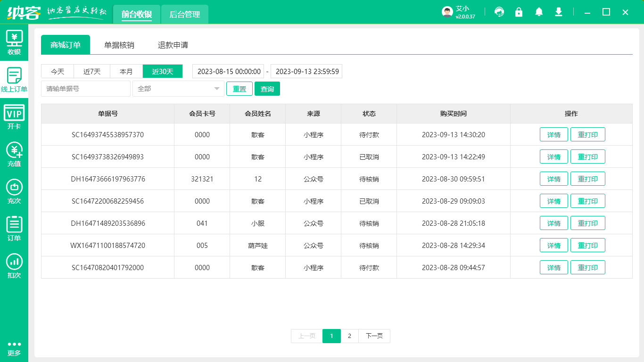This screenshot has height=362, width=644.
Task: Click the 查询 search button
Action: click(267, 89)
